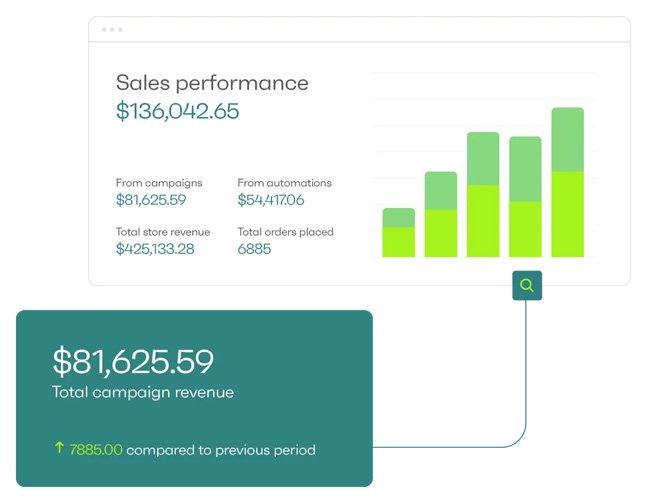Select the third chart bar

click(x=483, y=194)
